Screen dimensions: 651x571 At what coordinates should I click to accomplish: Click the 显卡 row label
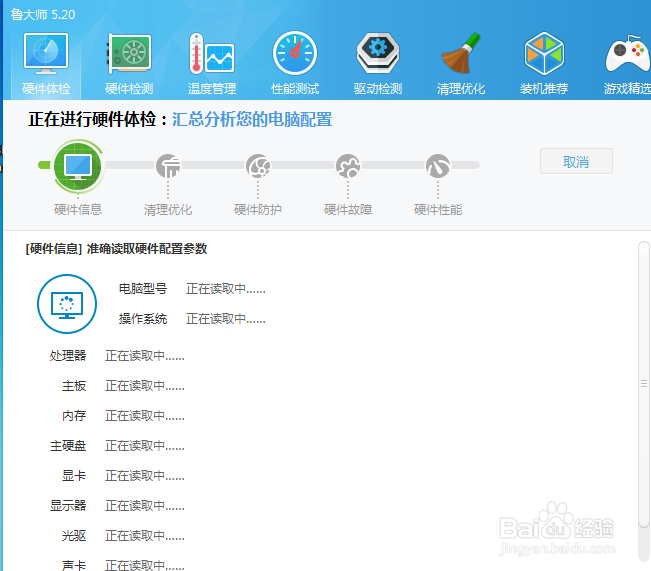[x=74, y=475]
